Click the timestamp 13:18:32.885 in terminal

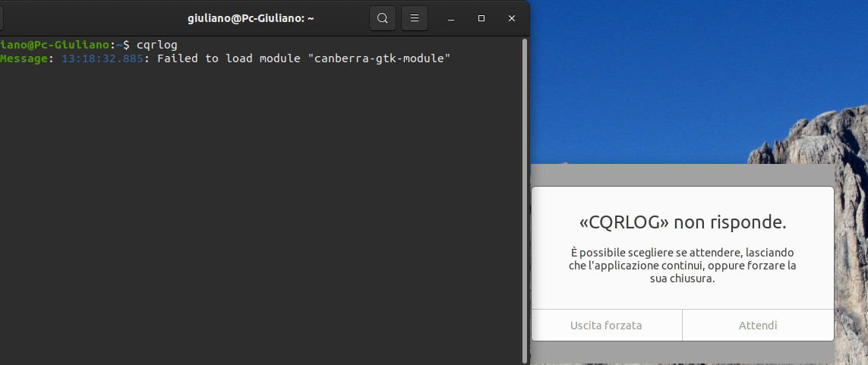point(103,58)
